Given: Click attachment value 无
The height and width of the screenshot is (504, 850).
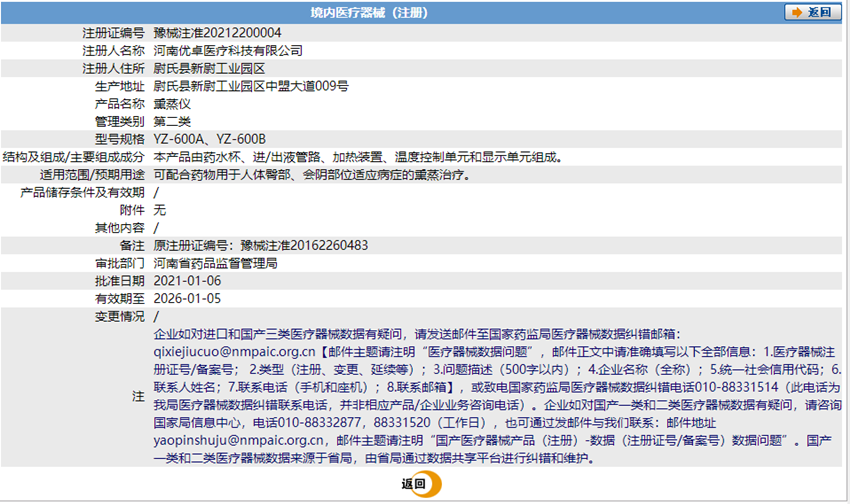Looking at the screenshot, I should 159,210.
